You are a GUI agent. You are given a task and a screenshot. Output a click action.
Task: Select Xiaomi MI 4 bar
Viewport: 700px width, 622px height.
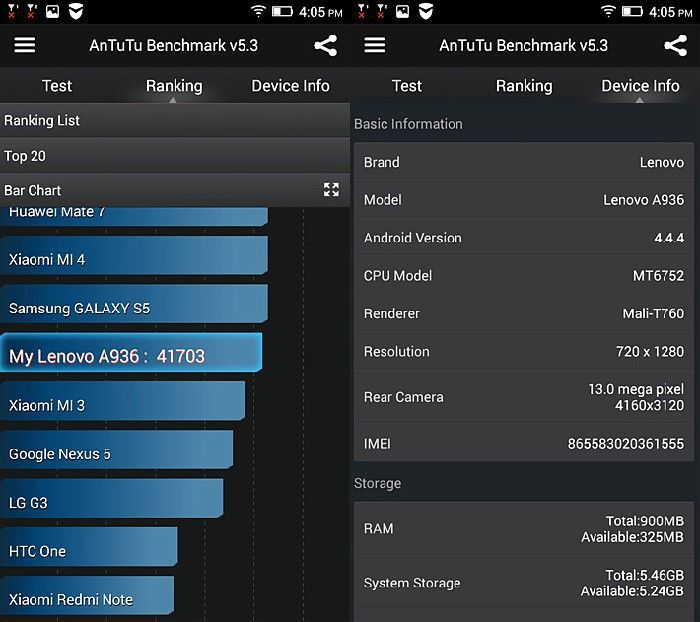click(x=134, y=255)
